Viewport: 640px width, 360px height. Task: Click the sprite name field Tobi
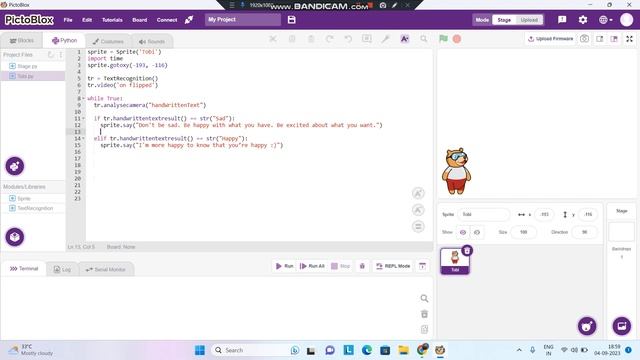(483, 214)
